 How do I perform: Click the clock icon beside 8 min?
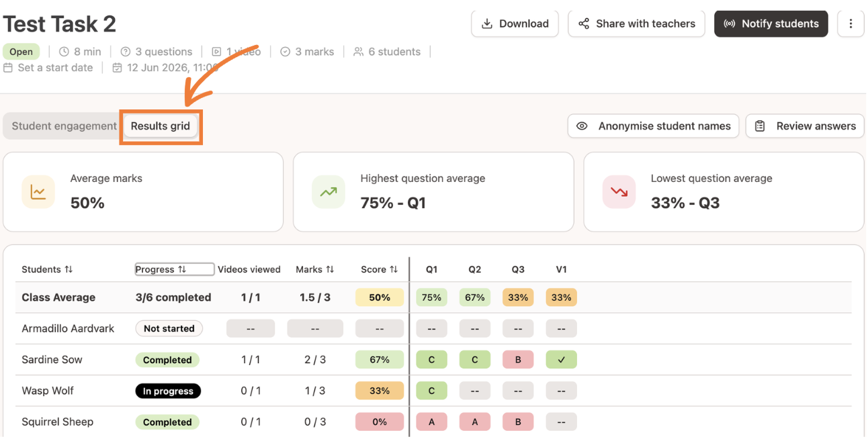[64, 52]
